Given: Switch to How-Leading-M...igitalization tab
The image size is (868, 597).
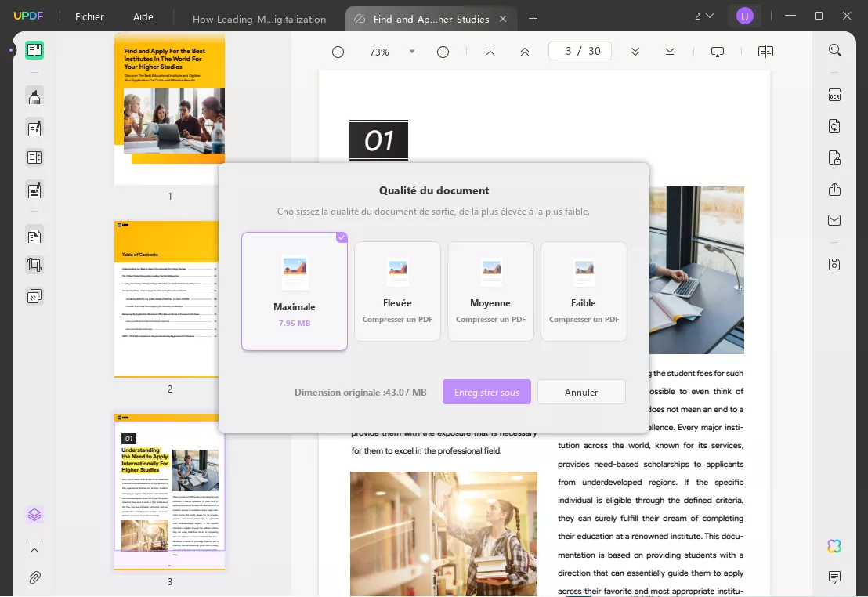Looking at the screenshot, I should [259, 19].
